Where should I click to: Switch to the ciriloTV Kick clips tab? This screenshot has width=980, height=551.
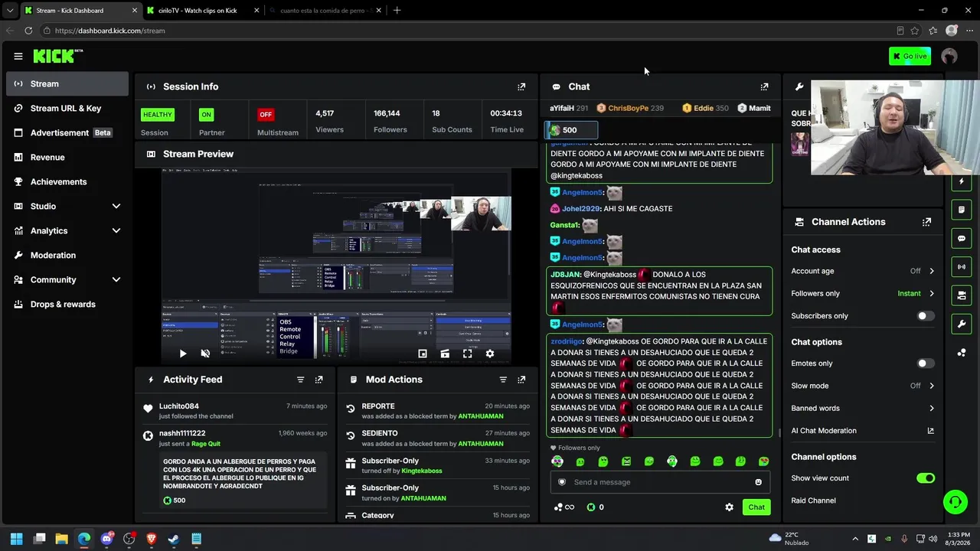[x=202, y=11]
